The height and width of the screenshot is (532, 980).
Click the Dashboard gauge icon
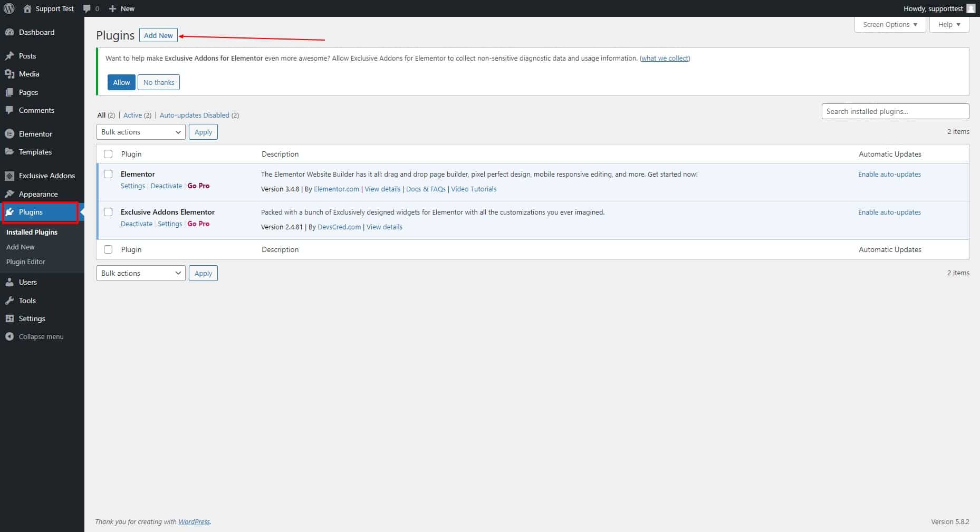point(9,32)
